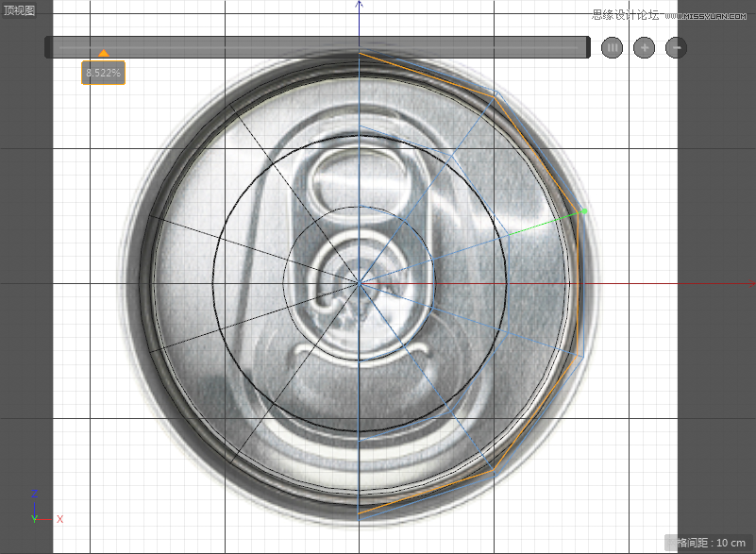Click the circular minus button at top right

click(675, 47)
